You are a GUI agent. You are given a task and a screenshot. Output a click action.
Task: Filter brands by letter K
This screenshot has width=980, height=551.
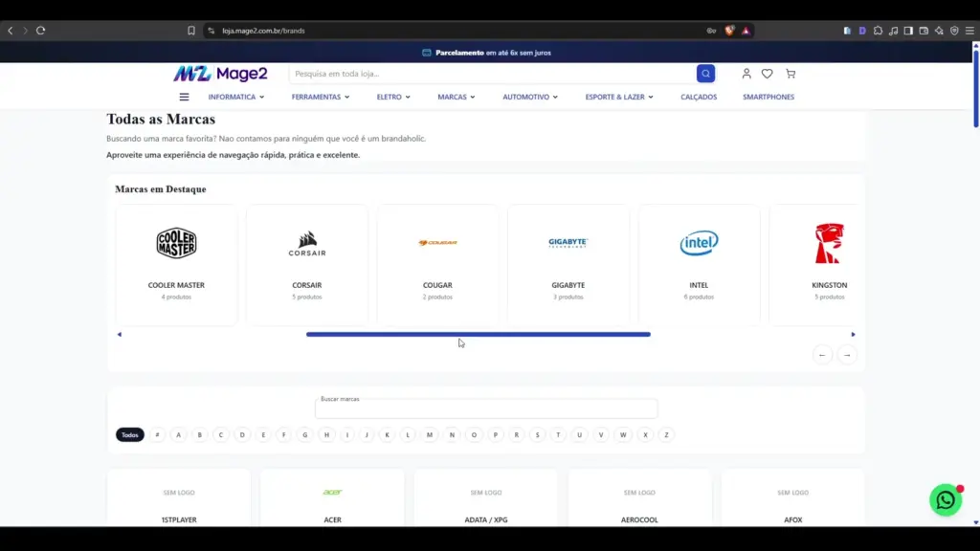(x=387, y=435)
